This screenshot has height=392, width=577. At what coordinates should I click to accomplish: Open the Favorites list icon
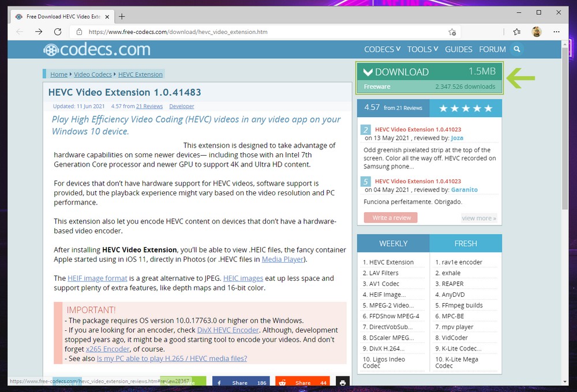pos(517,32)
